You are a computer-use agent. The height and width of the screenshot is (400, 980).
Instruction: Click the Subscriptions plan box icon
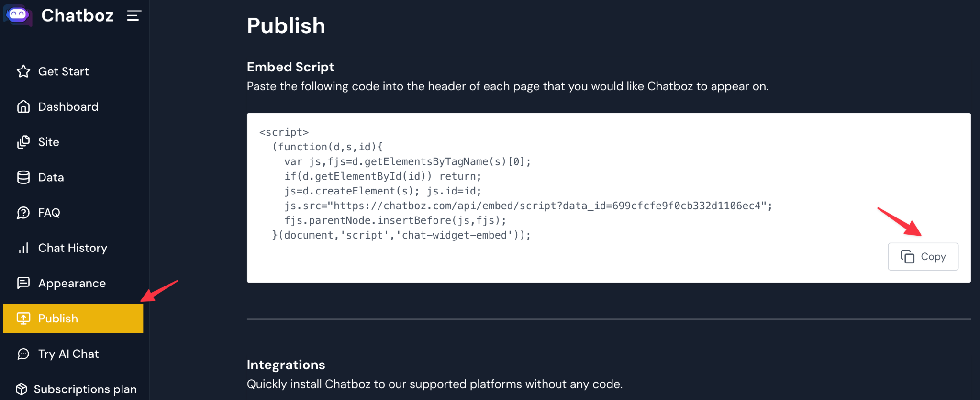22,389
